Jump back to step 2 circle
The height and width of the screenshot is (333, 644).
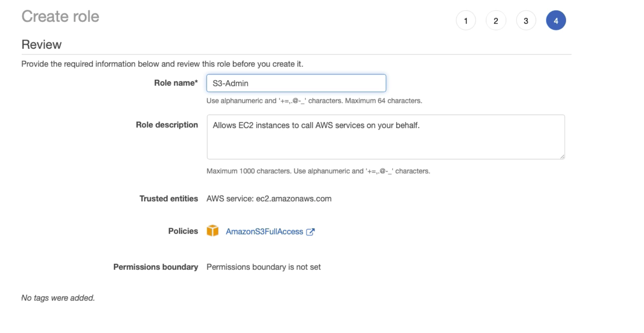pos(496,21)
